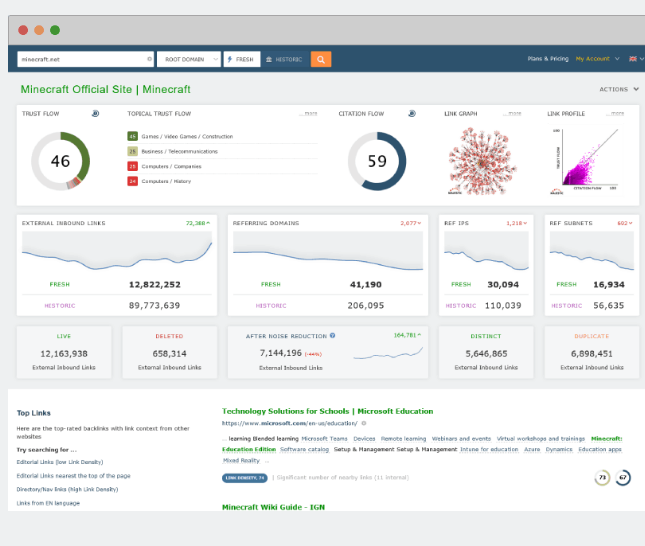Open the Root Domain dropdown

coord(188,59)
